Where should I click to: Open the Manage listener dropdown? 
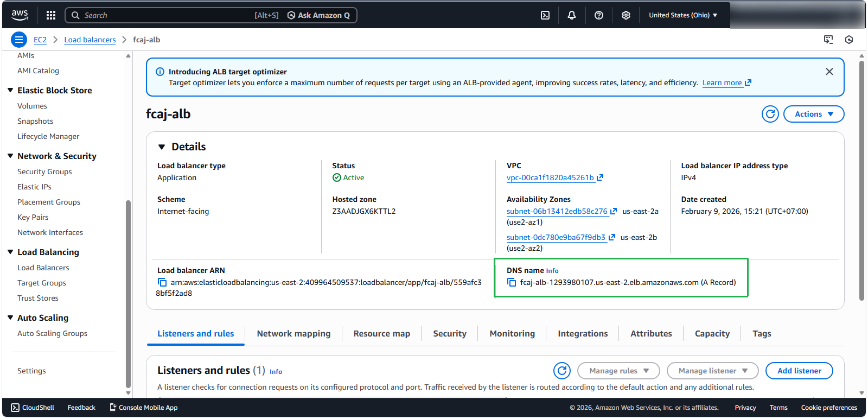[x=713, y=371]
